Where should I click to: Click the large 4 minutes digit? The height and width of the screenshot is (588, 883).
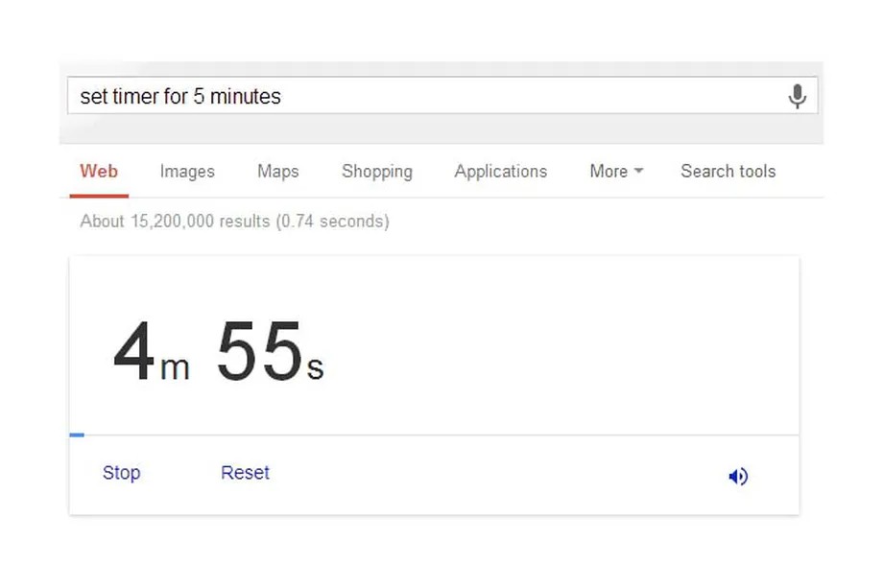pyautogui.click(x=133, y=351)
